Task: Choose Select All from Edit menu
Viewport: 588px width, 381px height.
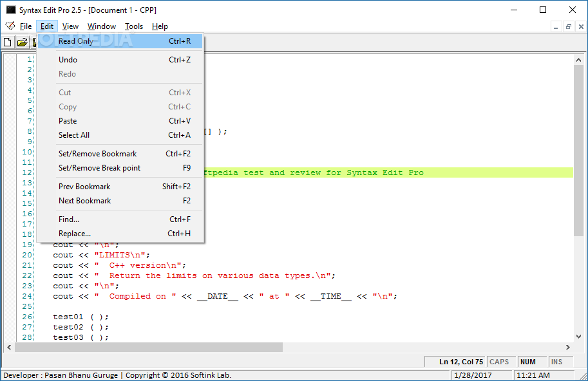Action: click(x=120, y=135)
